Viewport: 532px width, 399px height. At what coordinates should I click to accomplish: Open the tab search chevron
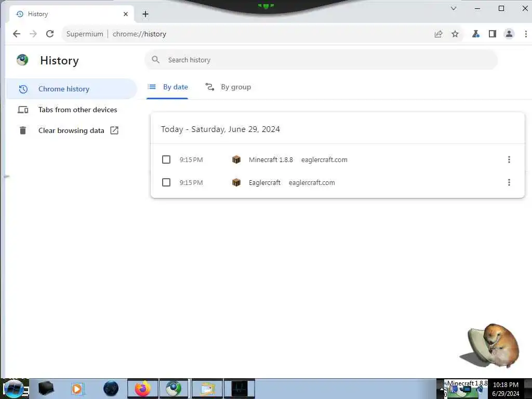click(454, 8)
